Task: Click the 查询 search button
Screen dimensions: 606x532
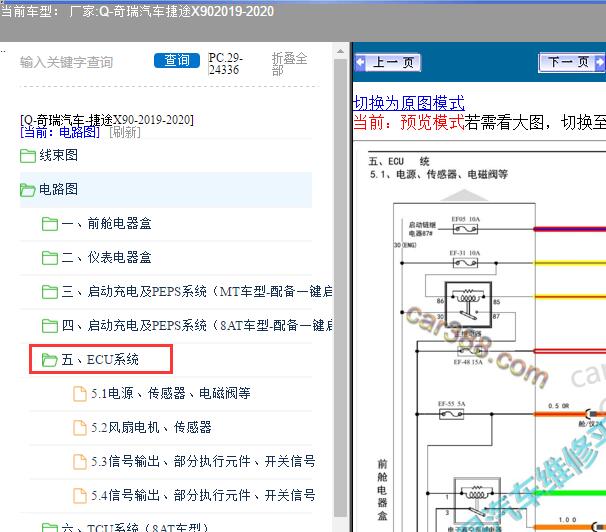Action: 177,60
